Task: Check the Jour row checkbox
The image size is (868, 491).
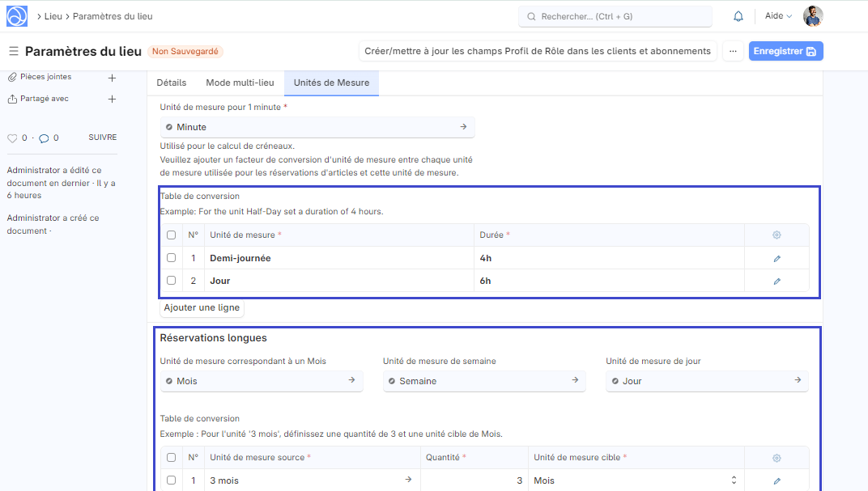Action: (171, 281)
